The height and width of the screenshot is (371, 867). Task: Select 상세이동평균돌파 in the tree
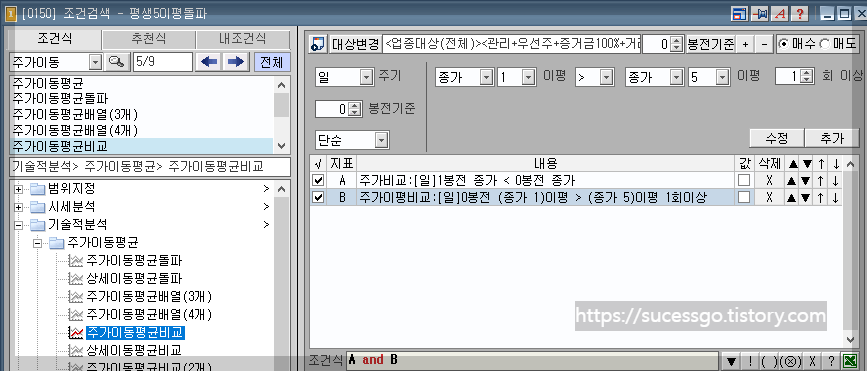coord(134,278)
